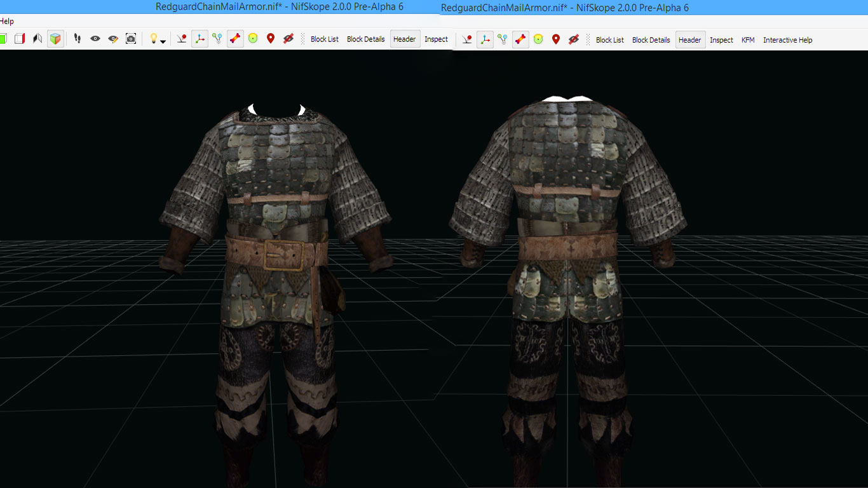Click the lightbulb lighting icon
This screenshot has width=868, height=488.
click(153, 39)
